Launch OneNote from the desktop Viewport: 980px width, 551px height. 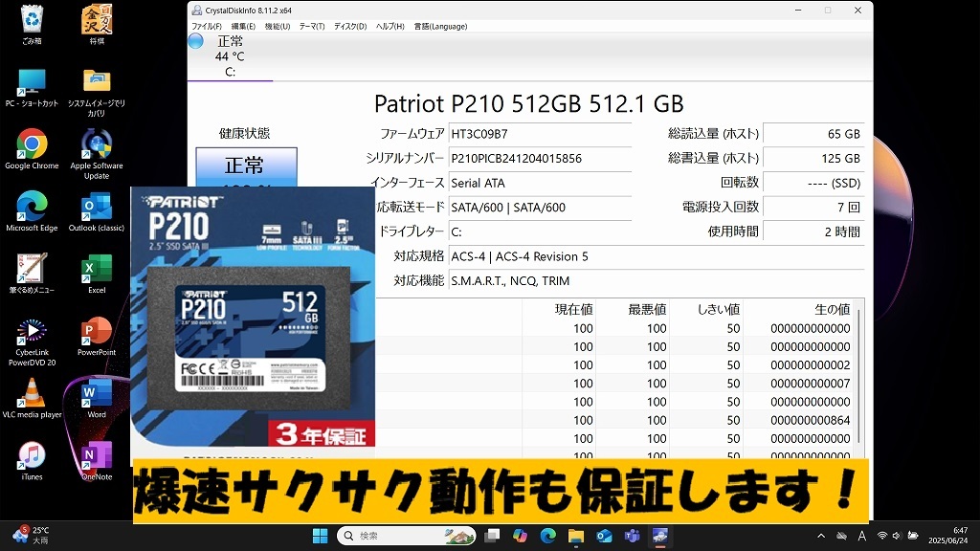97,461
